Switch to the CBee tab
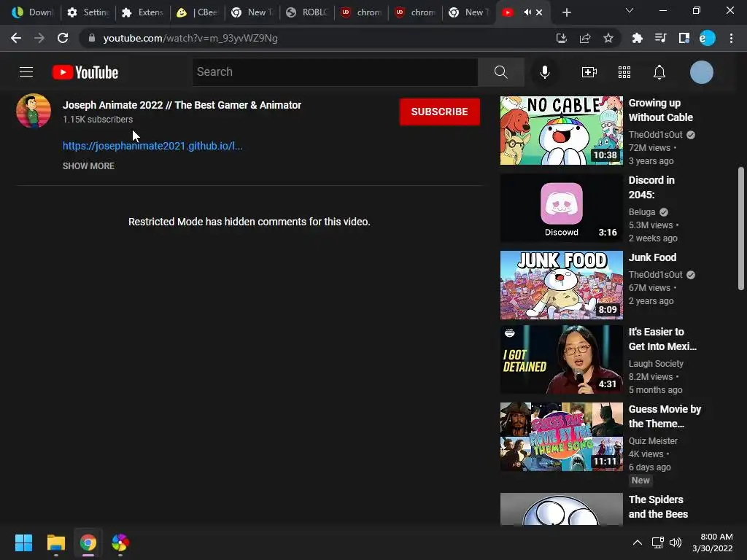This screenshot has height=560, width=747. pos(197,12)
